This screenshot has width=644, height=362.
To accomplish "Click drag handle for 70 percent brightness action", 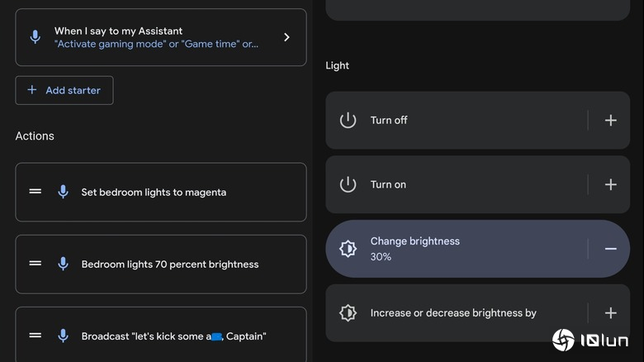I will coord(36,264).
